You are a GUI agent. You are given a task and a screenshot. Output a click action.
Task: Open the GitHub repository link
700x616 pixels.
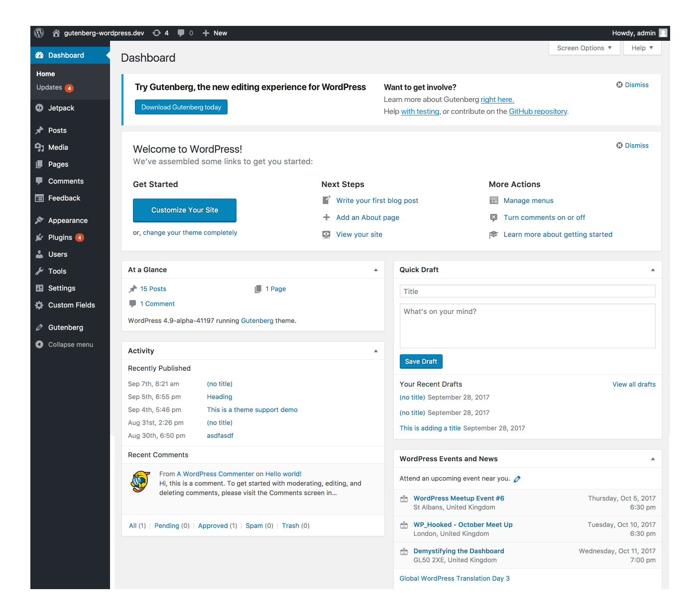coord(538,111)
